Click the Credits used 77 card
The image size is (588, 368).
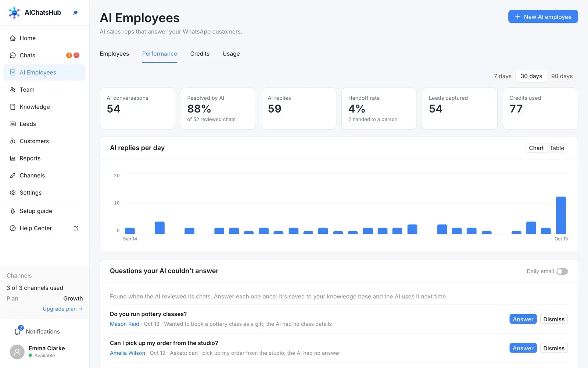point(540,109)
